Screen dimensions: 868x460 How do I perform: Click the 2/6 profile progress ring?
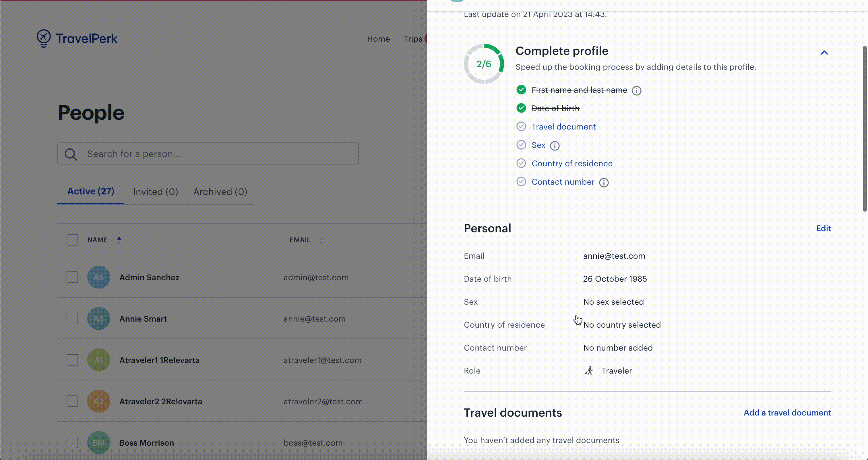pos(484,64)
